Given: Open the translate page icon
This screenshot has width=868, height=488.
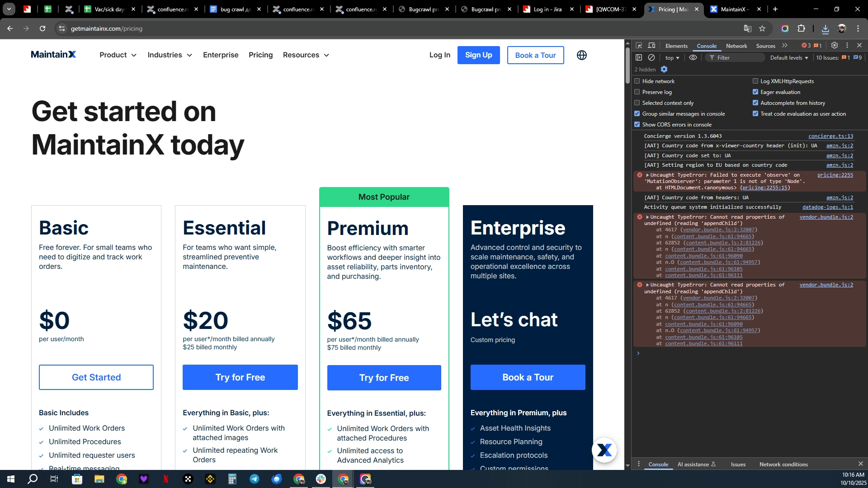Looking at the screenshot, I should tap(748, 28).
